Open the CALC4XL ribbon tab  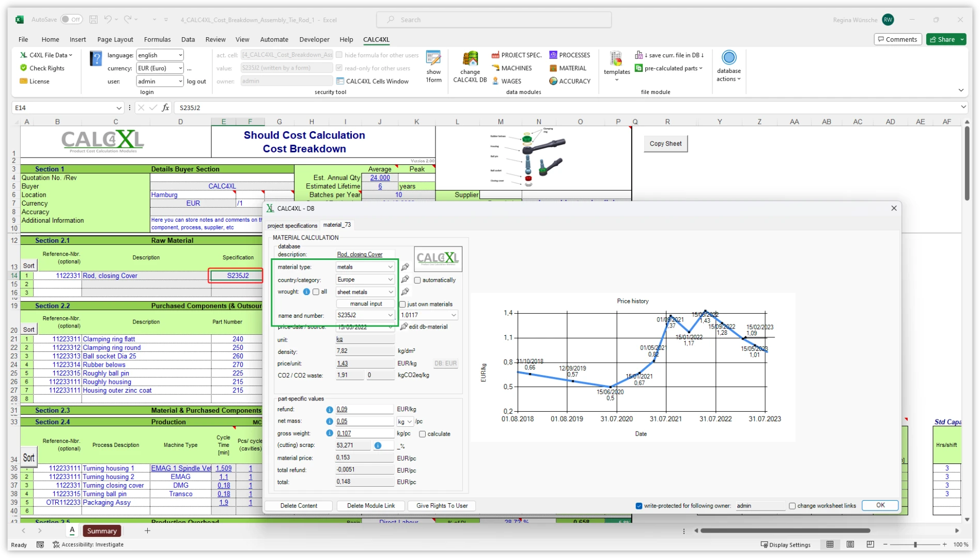tap(376, 39)
